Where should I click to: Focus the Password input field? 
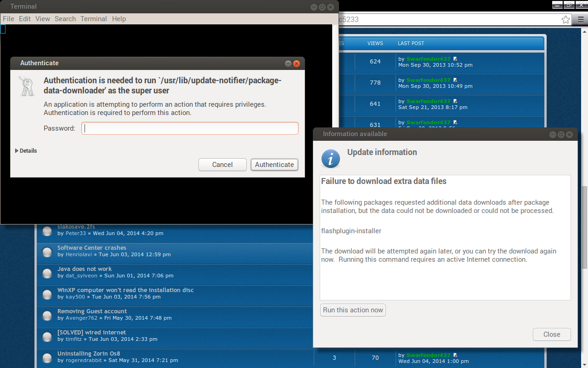coord(190,128)
